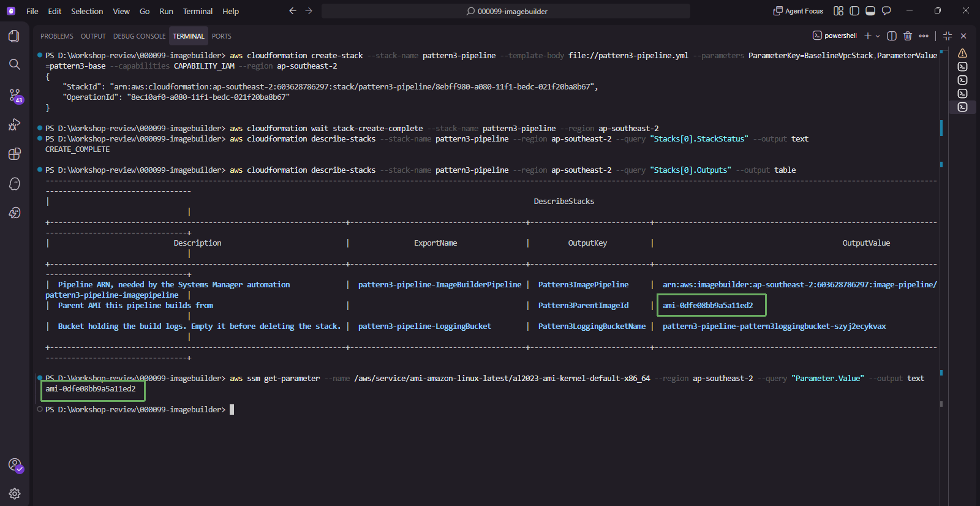This screenshot has width=980, height=506.
Task: Click the 000099-imagebuilder command center search
Action: tap(506, 11)
